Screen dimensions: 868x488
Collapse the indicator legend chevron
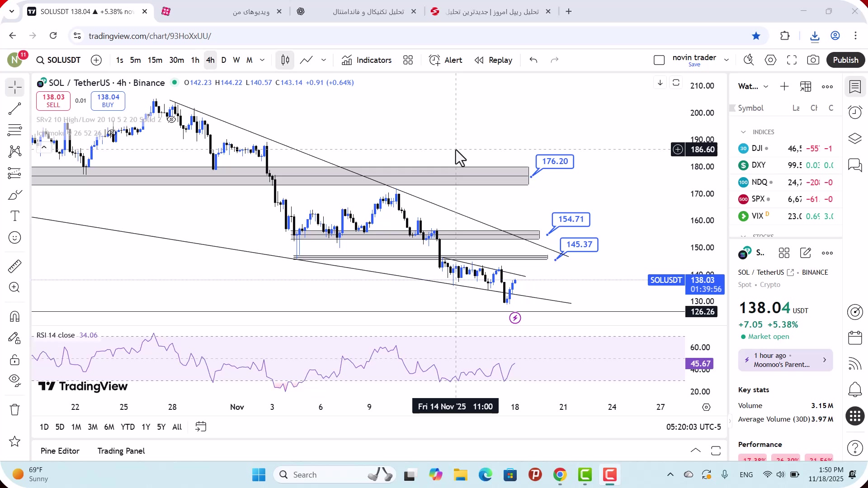[x=44, y=147]
